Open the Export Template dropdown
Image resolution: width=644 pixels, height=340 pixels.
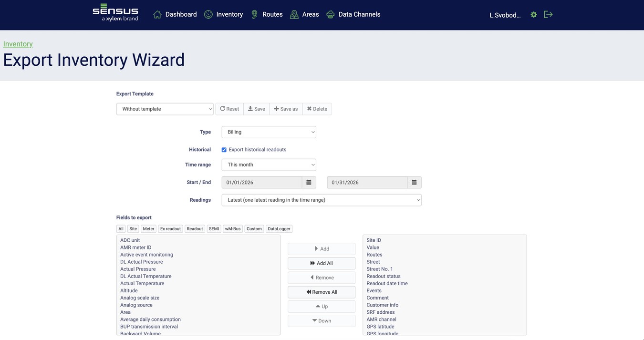165,109
